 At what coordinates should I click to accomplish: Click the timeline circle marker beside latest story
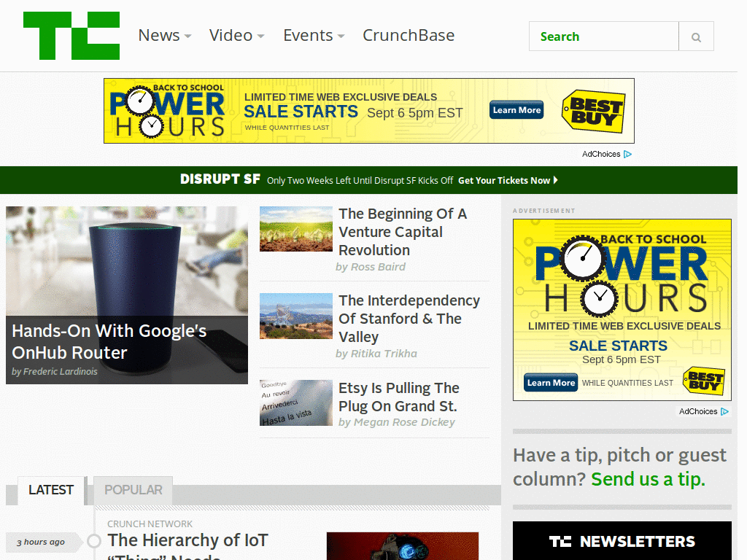pyautogui.click(x=94, y=541)
